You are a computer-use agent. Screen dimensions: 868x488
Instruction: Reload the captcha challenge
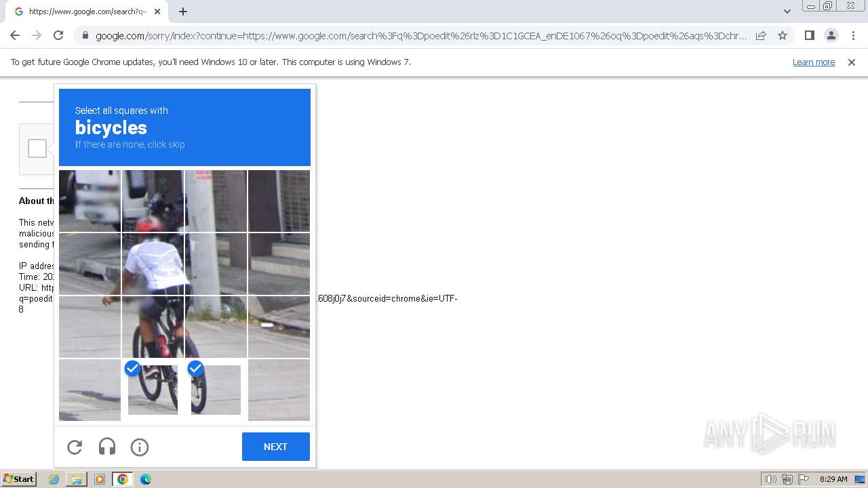75,447
